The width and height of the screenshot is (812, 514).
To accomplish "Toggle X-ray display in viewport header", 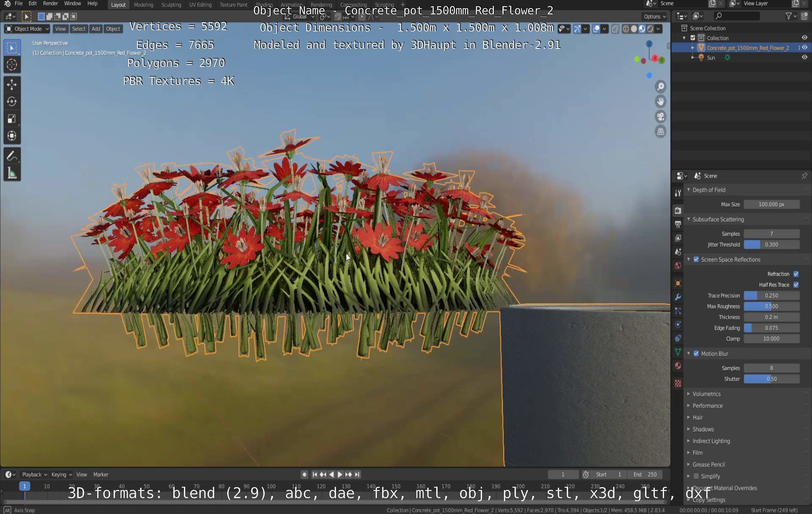I will (x=615, y=29).
